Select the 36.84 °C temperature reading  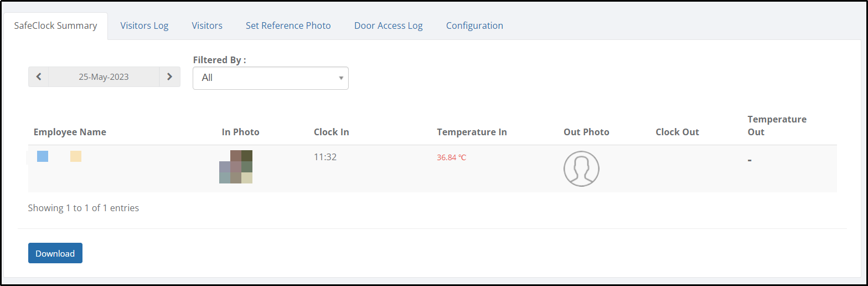click(452, 157)
